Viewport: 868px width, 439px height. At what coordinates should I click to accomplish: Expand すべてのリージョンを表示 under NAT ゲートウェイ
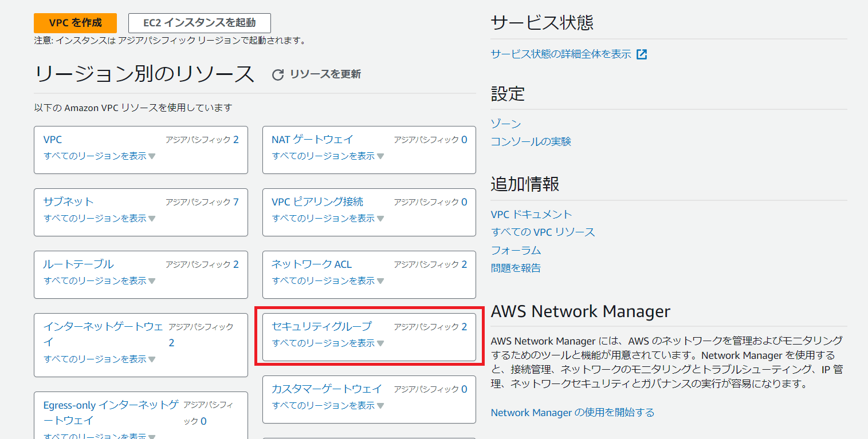tap(327, 156)
